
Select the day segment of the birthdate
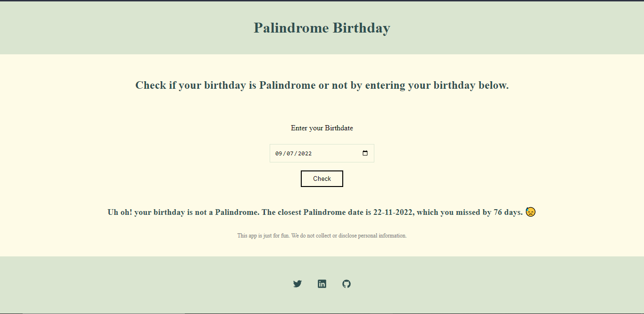click(289, 153)
